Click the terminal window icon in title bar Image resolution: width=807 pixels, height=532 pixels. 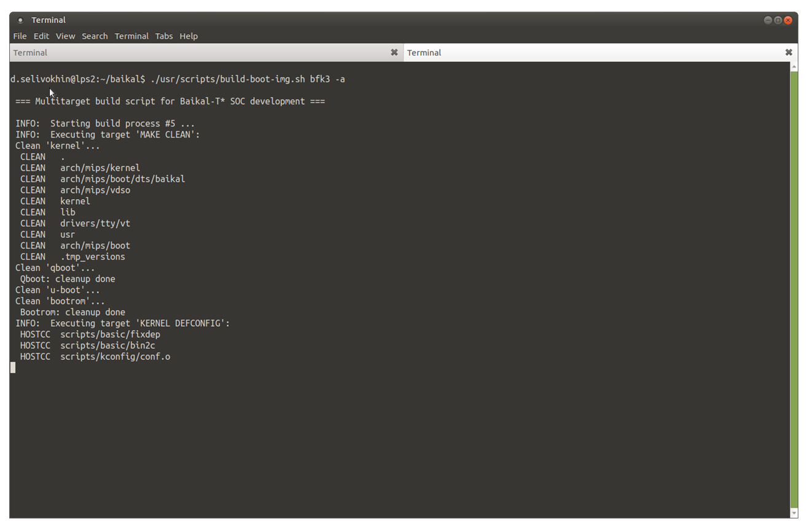click(x=20, y=20)
